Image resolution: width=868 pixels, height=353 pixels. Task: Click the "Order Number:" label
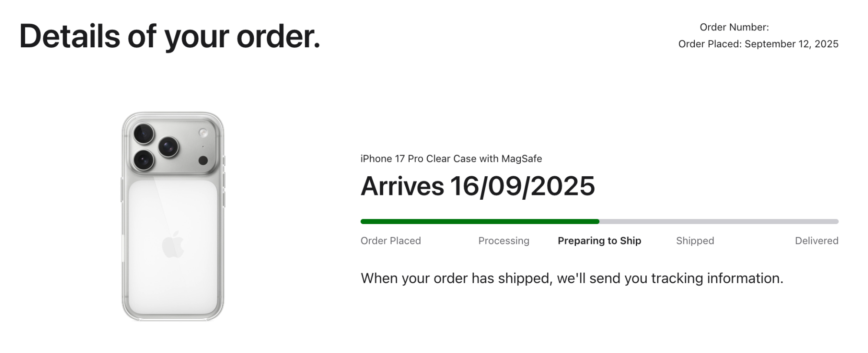tap(734, 27)
